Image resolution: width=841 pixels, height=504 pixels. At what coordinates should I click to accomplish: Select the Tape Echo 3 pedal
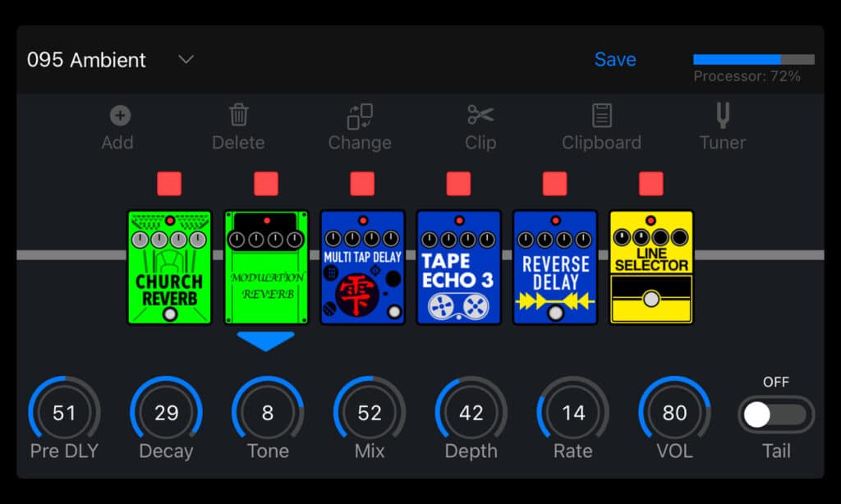(x=458, y=267)
